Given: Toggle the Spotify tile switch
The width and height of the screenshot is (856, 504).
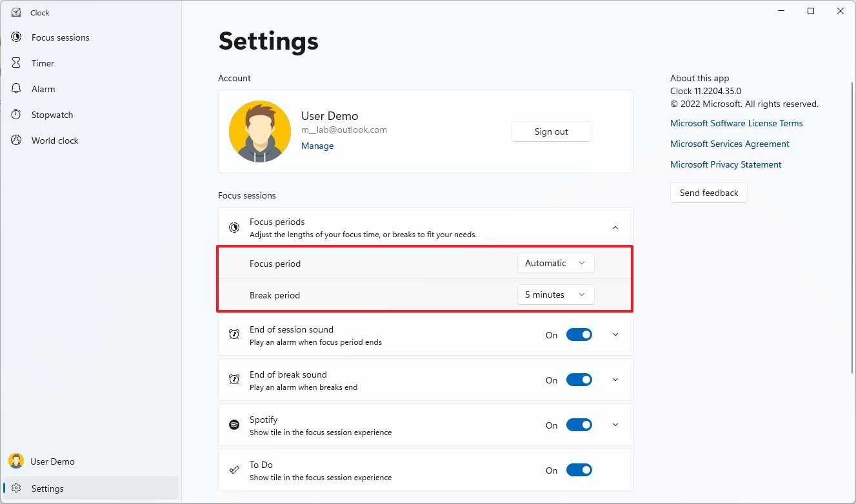Looking at the screenshot, I should pyautogui.click(x=579, y=425).
